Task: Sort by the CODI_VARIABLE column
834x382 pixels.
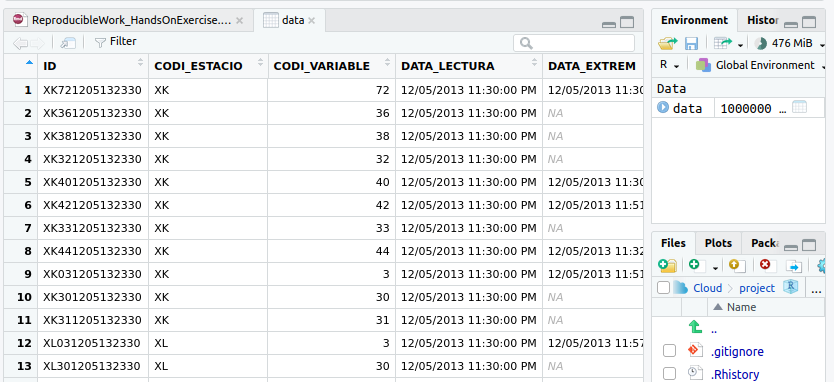Action: pos(332,66)
